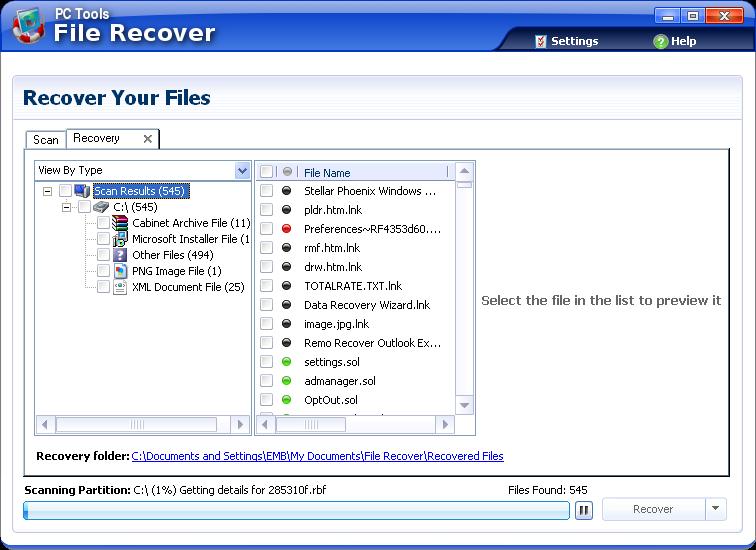This screenshot has width=756, height=550.
Task: Pause the scan with the pause button
Action: (x=584, y=510)
